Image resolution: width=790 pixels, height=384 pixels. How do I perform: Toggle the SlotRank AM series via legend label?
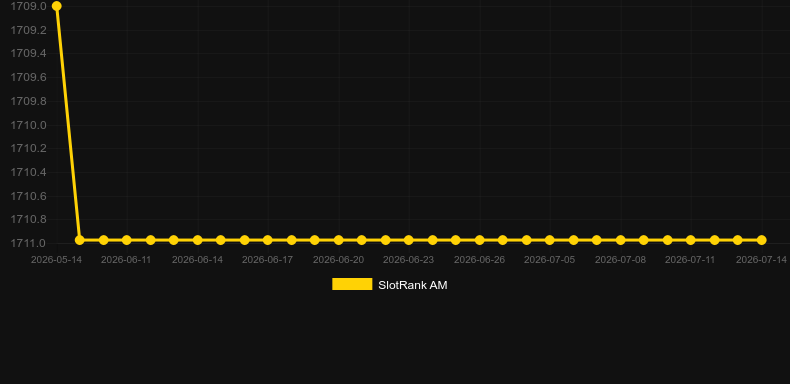coord(413,285)
